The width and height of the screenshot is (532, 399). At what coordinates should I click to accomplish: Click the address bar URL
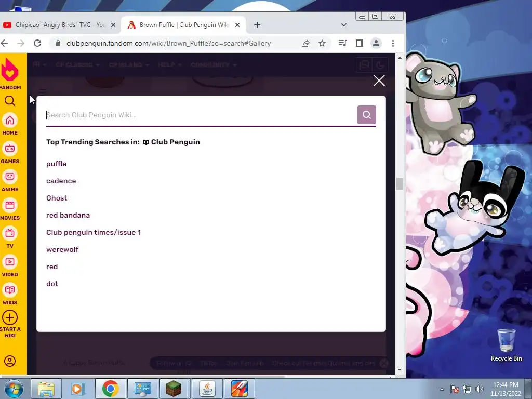click(169, 43)
